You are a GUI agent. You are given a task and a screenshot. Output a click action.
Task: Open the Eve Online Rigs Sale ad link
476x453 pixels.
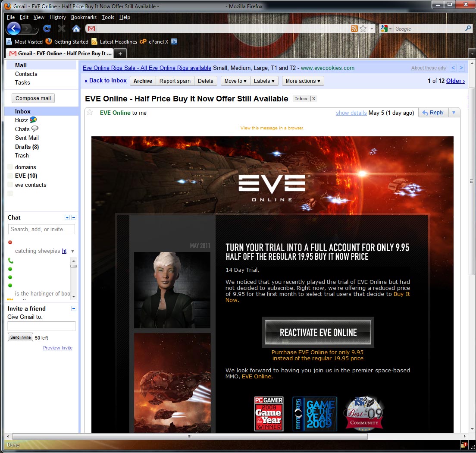[147, 68]
